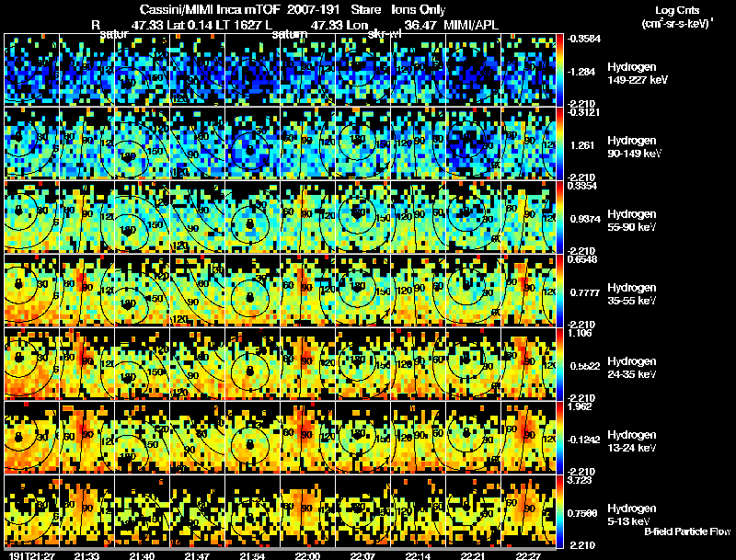Select the 149-227 keV image panel at 21:40
The width and height of the screenshot is (736, 560).
click(x=143, y=70)
